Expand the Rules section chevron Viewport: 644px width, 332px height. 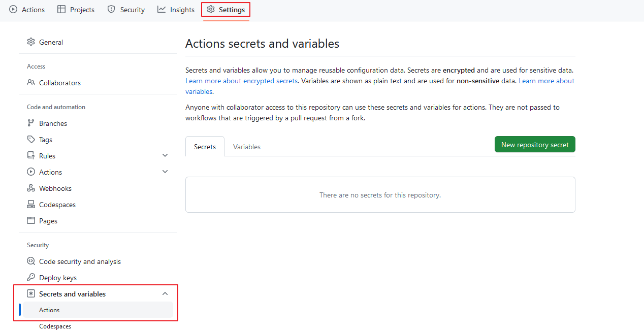pos(165,155)
